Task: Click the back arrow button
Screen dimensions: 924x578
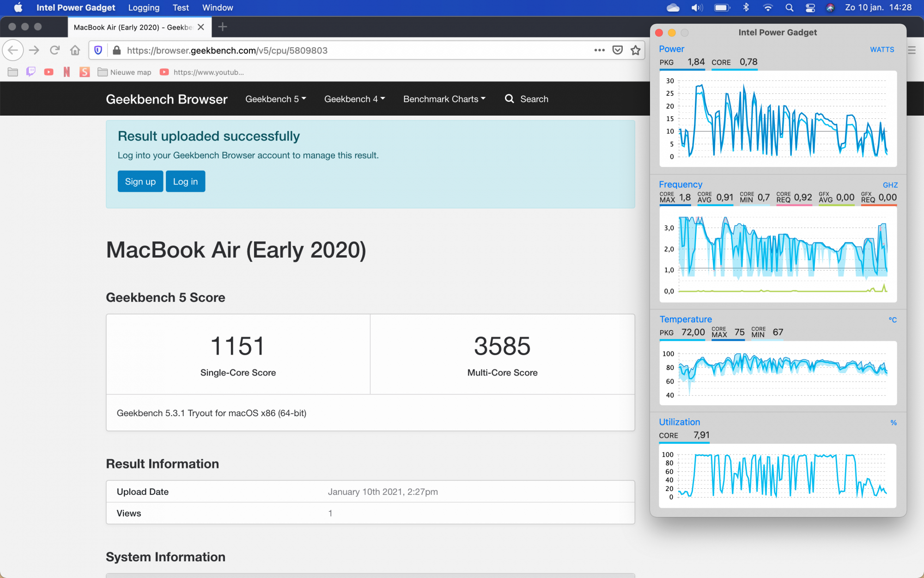Action: coord(13,50)
